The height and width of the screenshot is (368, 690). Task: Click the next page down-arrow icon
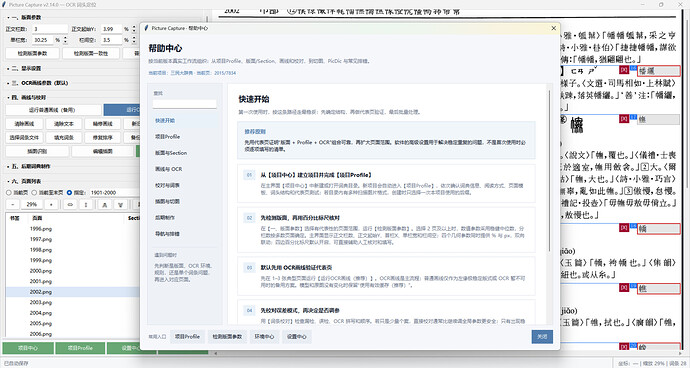(x=121, y=205)
